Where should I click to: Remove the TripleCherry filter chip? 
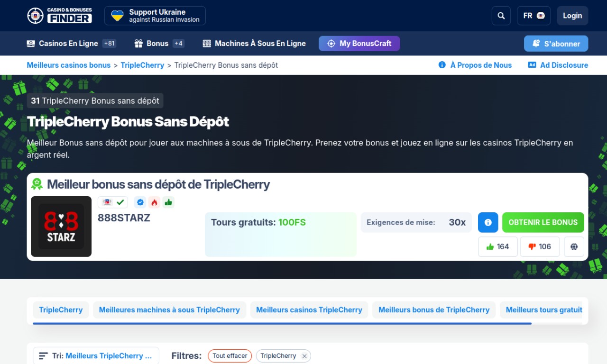click(x=304, y=356)
